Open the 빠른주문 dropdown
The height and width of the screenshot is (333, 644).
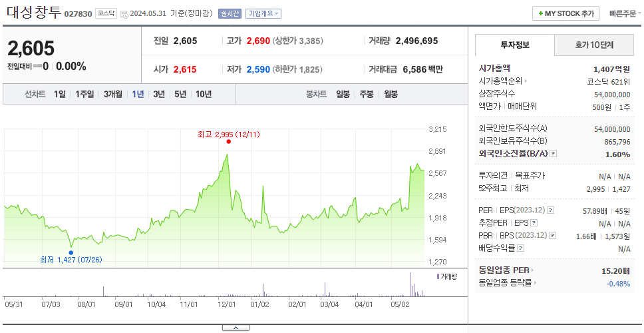625,13
